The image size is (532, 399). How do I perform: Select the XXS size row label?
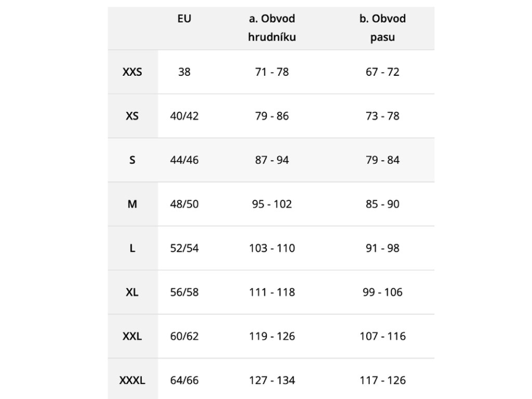(132, 72)
